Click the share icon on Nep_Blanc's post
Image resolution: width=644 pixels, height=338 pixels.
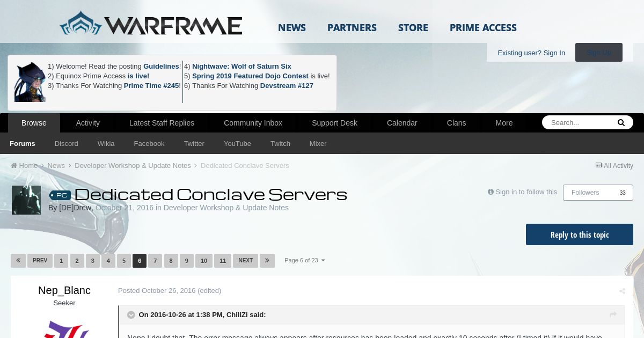tap(622, 291)
